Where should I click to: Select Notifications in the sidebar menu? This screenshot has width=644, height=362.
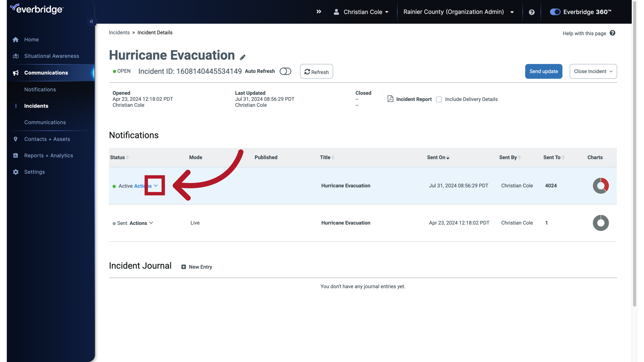click(x=40, y=89)
